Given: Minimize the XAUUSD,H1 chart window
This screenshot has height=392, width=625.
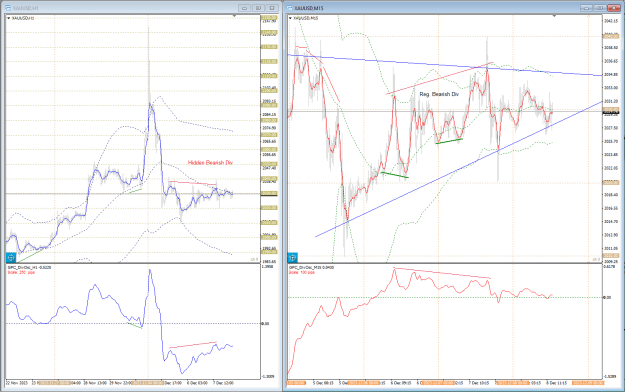Looking at the screenshot, I should pos(244,8).
